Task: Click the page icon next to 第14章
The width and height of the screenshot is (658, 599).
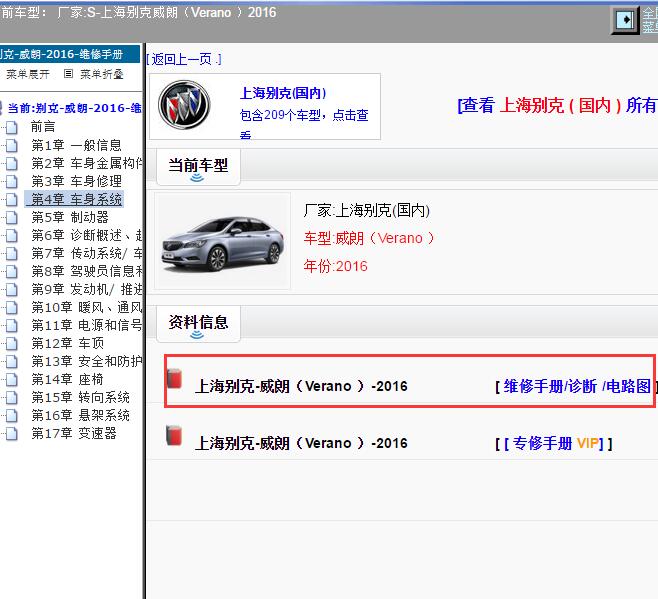Action: click(x=12, y=379)
